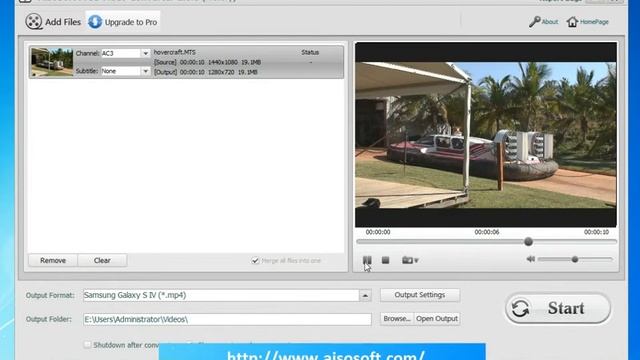Viewport: 640px width, 360px height.
Task: Click the Source 1440x1080 info line
Action: [x=207, y=62]
